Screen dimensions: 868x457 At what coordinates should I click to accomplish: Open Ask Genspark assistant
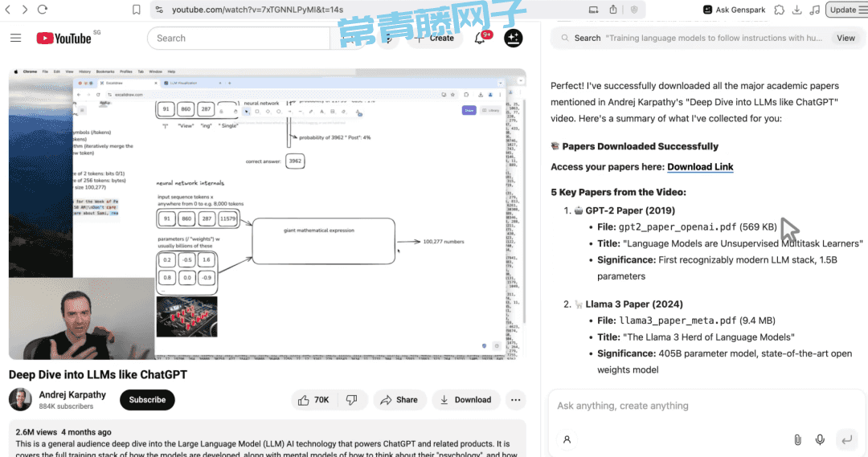pos(734,10)
